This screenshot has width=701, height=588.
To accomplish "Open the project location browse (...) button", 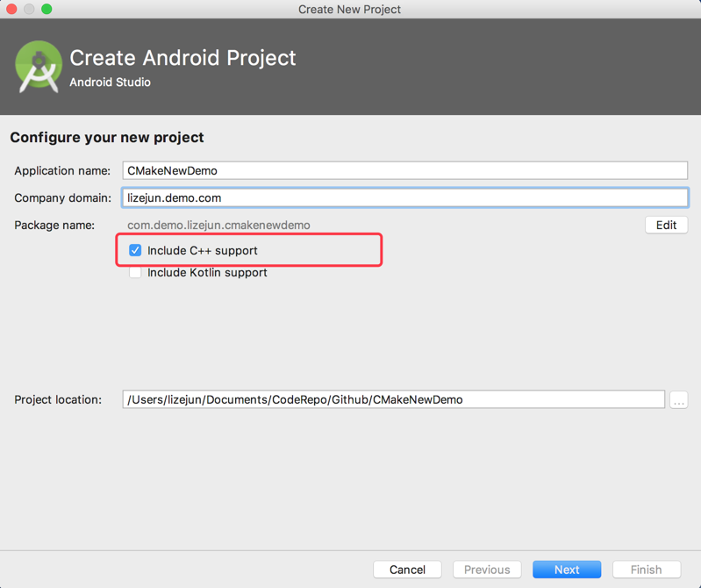I will point(679,399).
